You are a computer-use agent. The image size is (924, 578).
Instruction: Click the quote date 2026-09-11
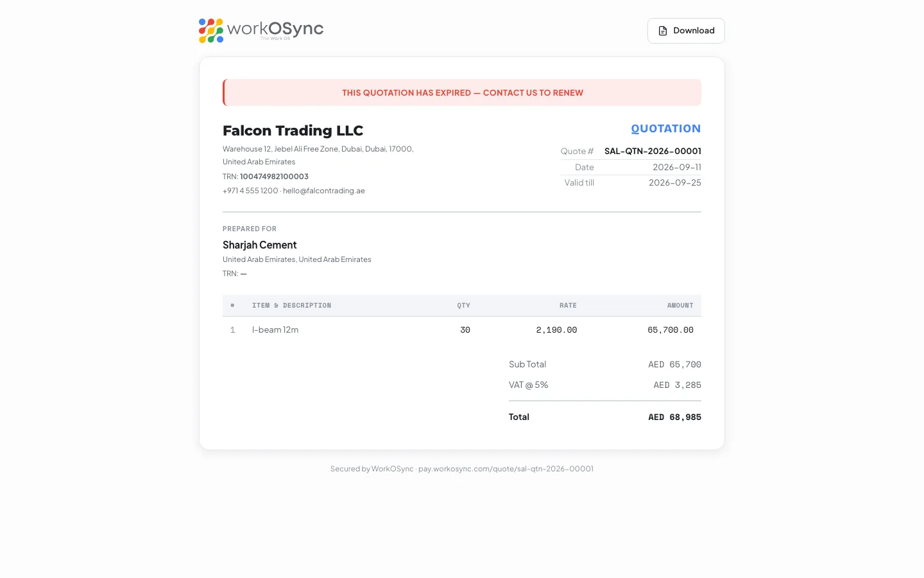[x=677, y=167]
